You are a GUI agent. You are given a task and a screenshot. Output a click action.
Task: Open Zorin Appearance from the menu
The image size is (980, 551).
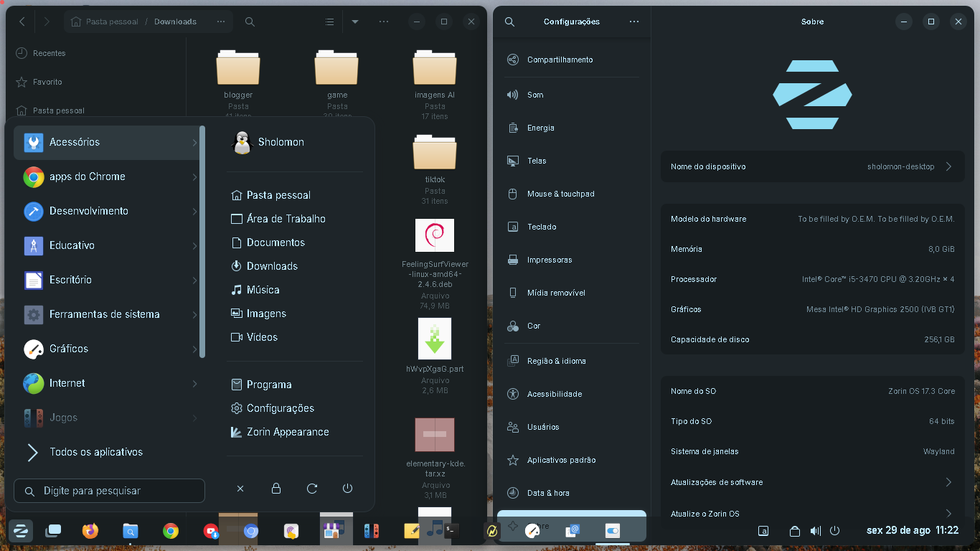[x=287, y=432]
